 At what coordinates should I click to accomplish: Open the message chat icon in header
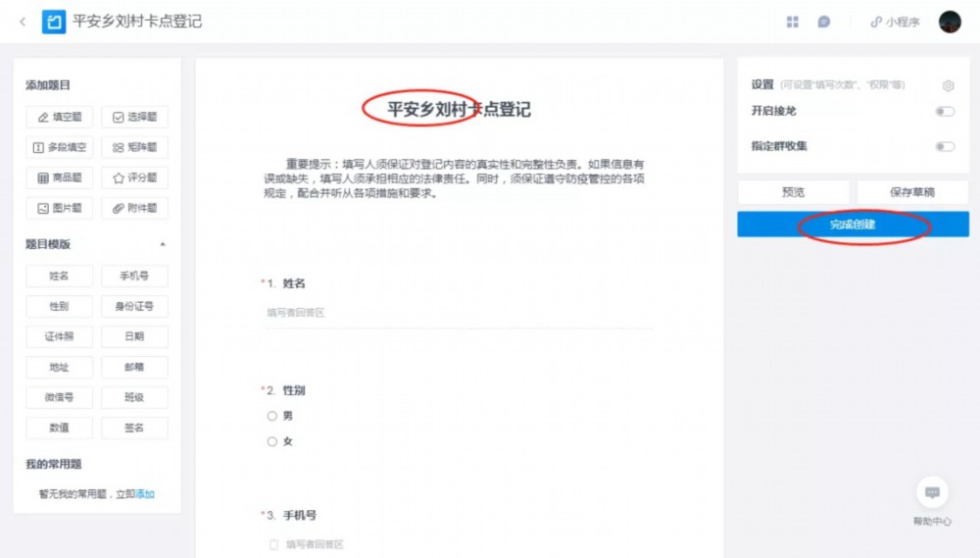click(824, 22)
